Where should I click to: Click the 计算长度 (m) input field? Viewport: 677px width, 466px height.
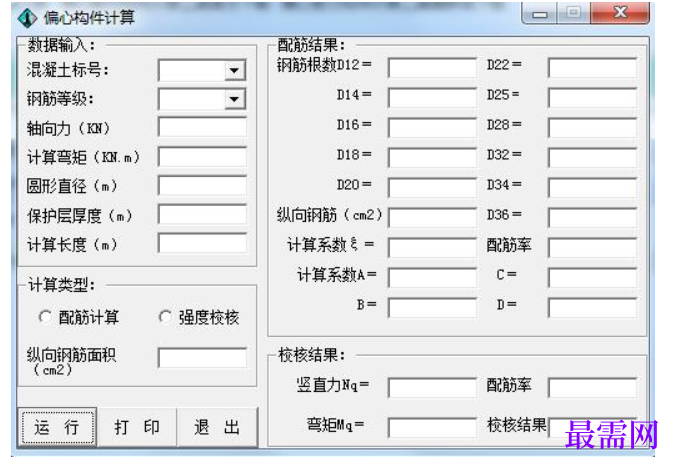(x=202, y=244)
